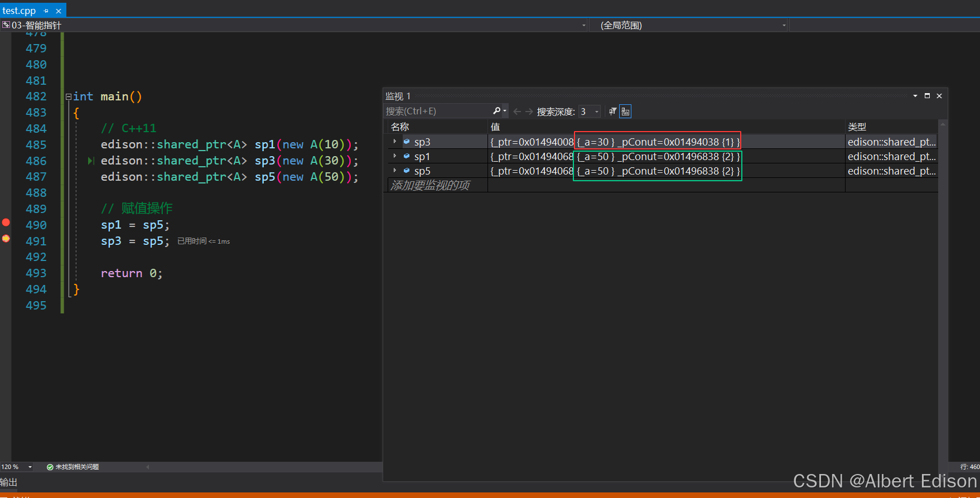Image resolution: width=980 pixels, height=498 pixels.
Task: Open the 输出 panel tab
Action: point(9,482)
